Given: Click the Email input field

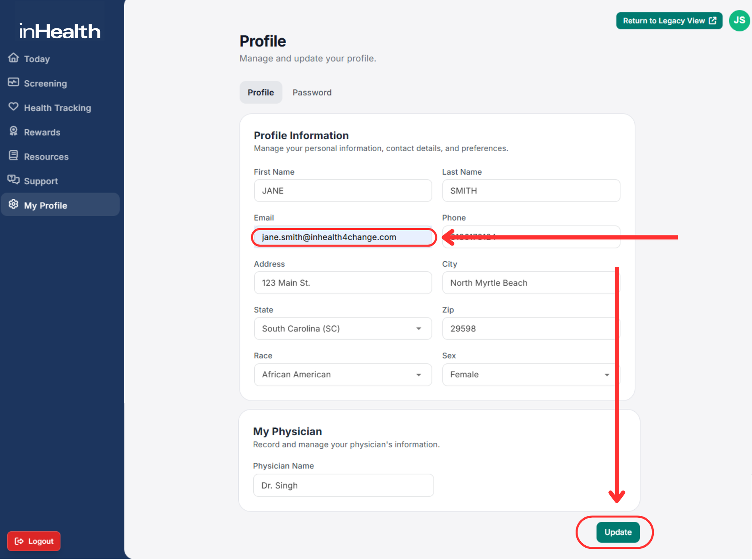Looking at the screenshot, I should click(x=343, y=237).
